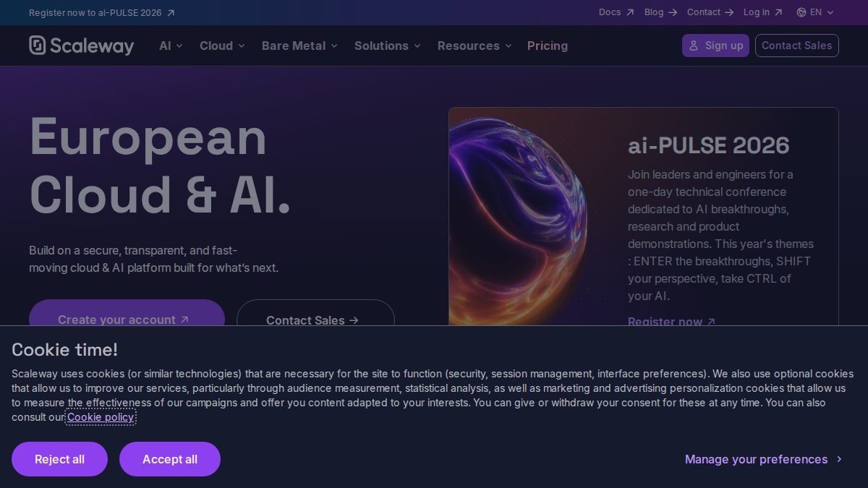
Task: Click arrow icon next to card's Register now
Action: point(711,322)
